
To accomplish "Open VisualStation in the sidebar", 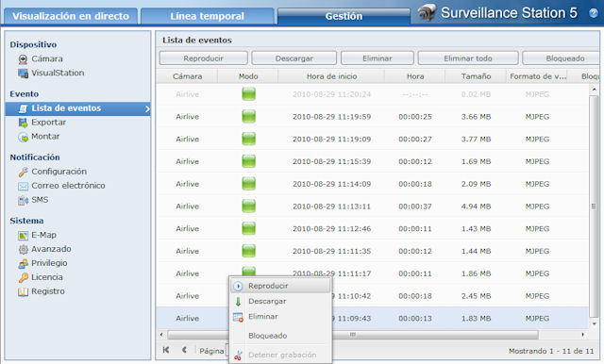I will click(x=58, y=73).
